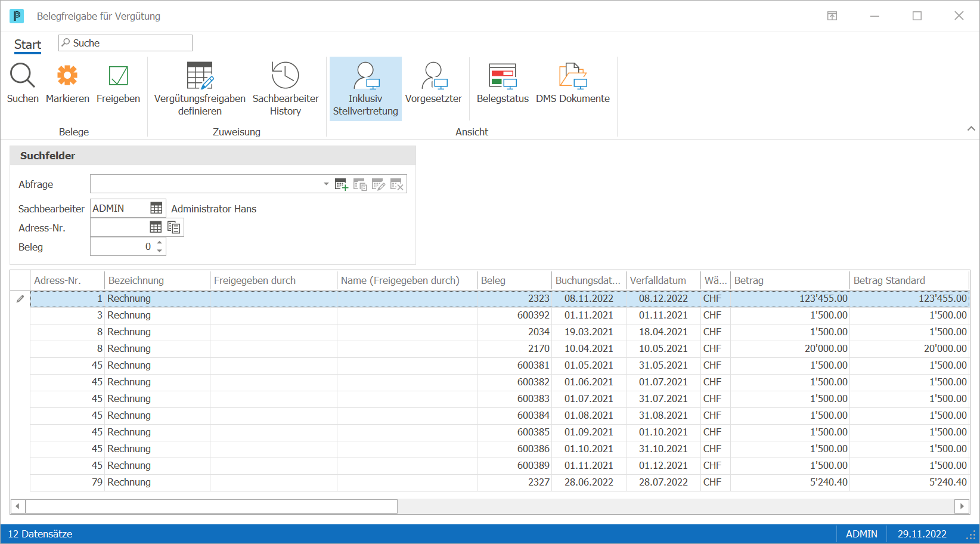Click the Suchen magnifier icon
Screen dimensions: 980x544
[23, 76]
